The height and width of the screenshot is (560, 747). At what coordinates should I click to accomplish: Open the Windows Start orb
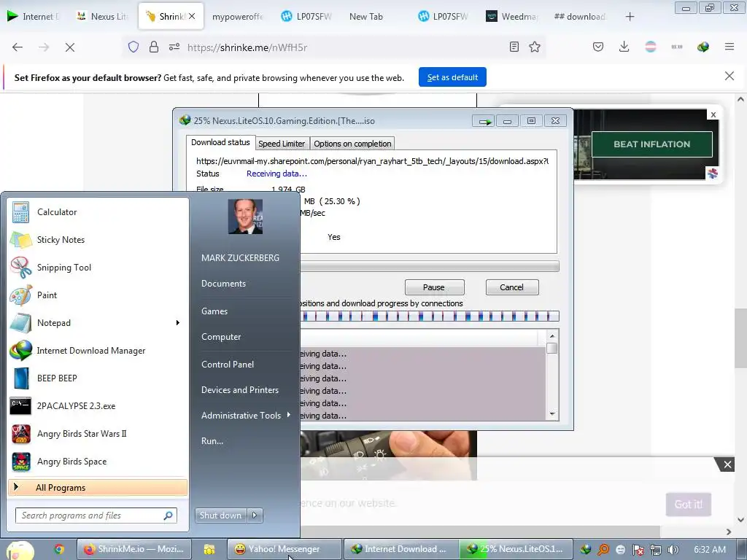pos(20,550)
